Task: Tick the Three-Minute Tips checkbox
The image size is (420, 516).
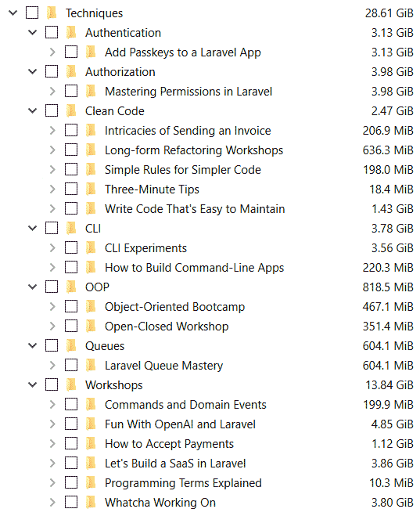Action: pyautogui.click(x=71, y=189)
